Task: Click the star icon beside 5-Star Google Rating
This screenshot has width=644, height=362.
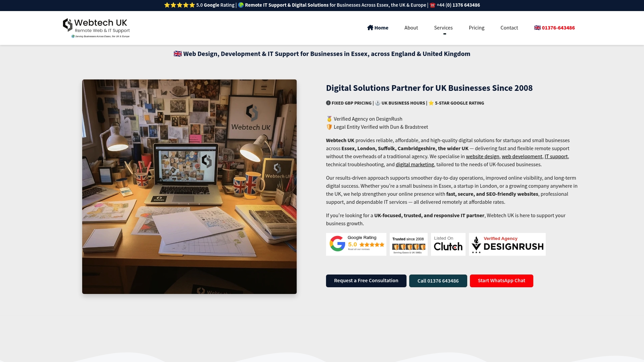Action: [431, 103]
